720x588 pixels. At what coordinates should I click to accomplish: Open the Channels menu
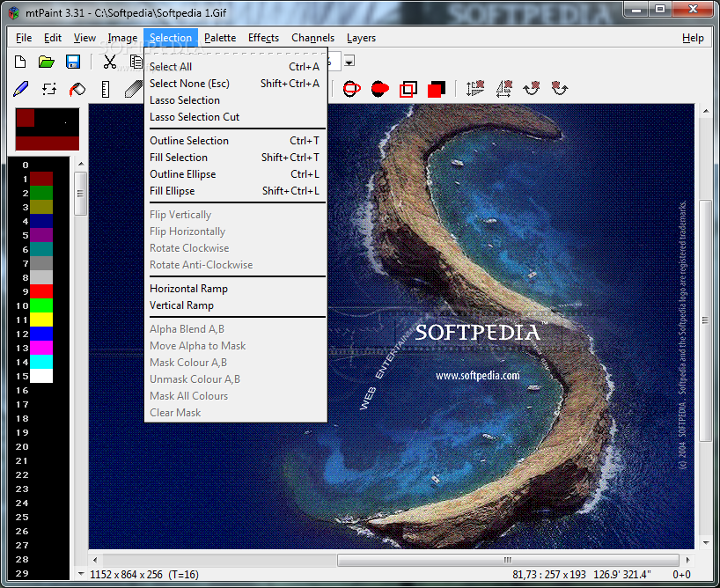(x=312, y=38)
